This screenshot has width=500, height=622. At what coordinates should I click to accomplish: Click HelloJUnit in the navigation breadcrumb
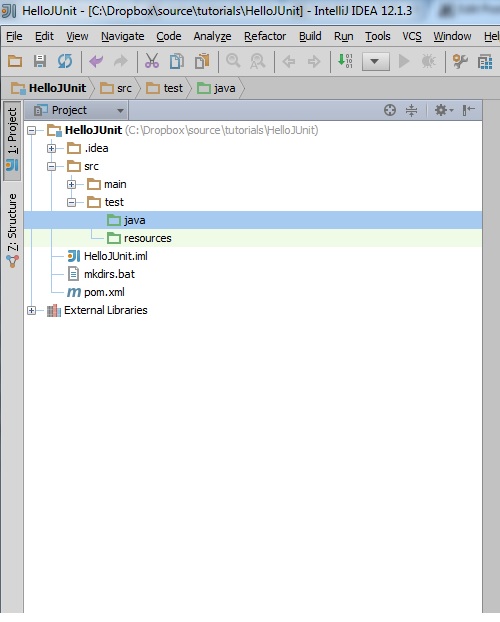point(48,88)
